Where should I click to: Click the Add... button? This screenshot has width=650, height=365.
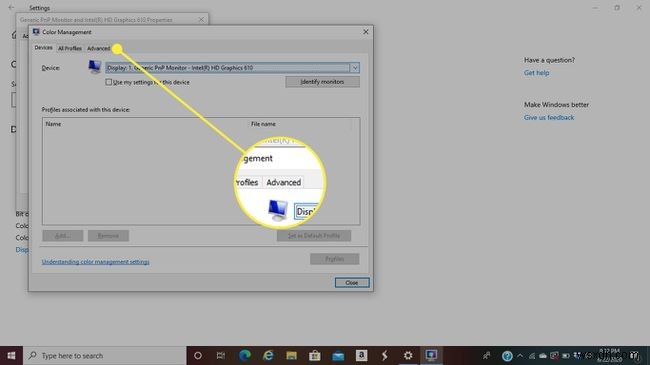(63, 236)
